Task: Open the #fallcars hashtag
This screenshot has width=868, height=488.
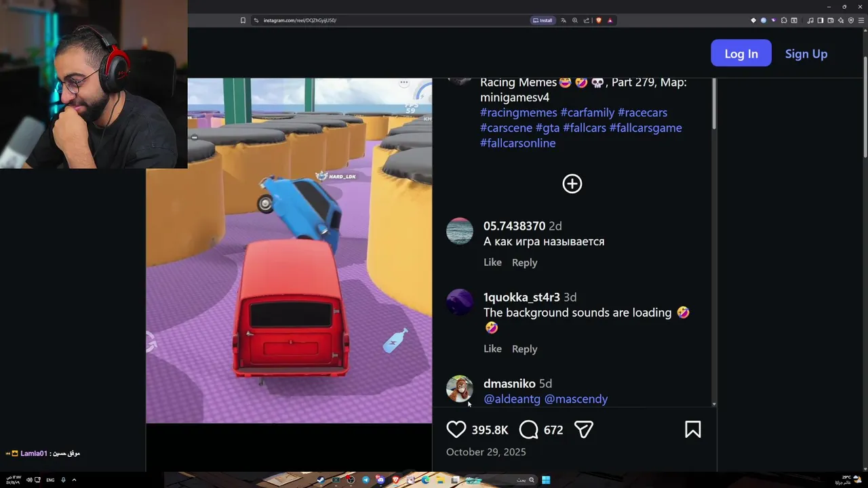Action: [x=585, y=127]
